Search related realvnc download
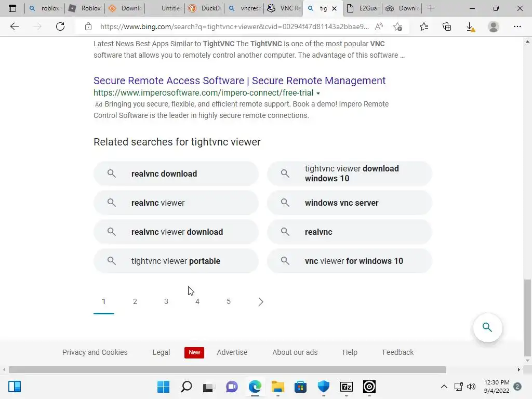The image size is (532, 399). click(x=176, y=174)
